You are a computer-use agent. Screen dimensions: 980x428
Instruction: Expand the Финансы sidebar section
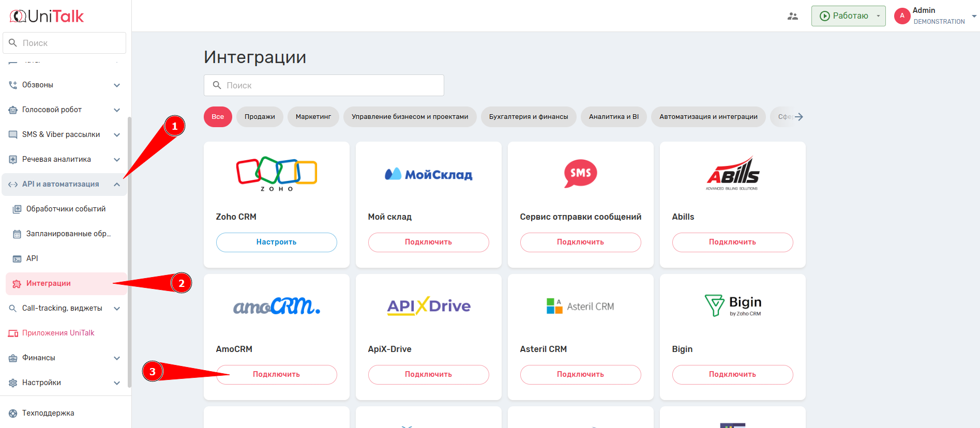(117, 358)
